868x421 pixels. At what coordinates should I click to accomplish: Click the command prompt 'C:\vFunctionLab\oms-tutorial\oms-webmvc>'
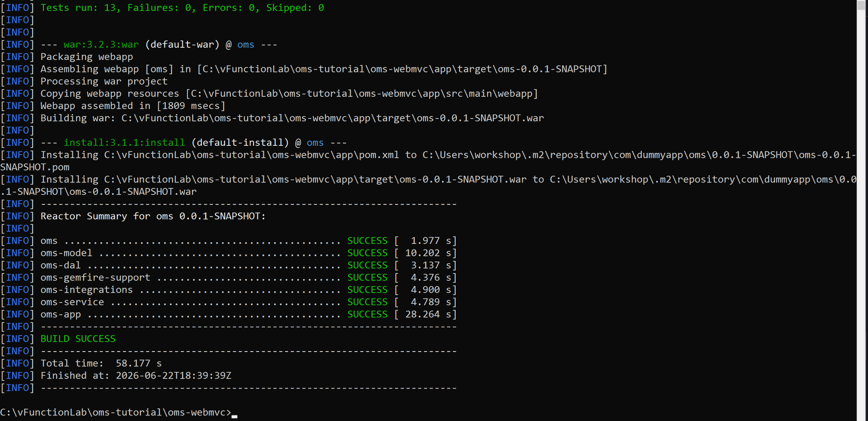(x=116, y=412)
